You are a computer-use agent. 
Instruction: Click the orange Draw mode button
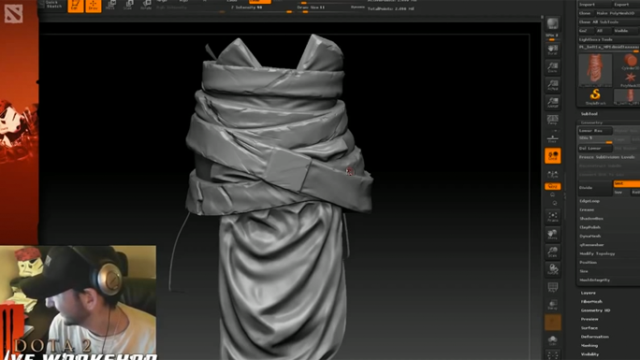(x=93, y=6)
